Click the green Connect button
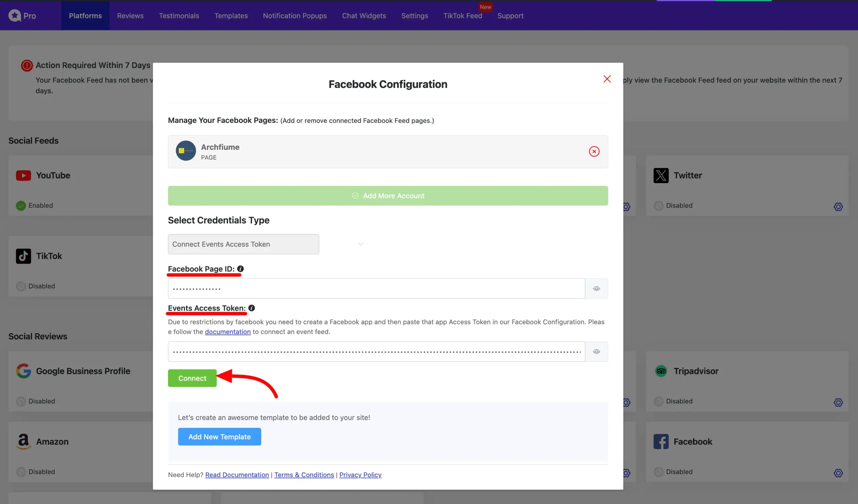 tap(192, 378)
